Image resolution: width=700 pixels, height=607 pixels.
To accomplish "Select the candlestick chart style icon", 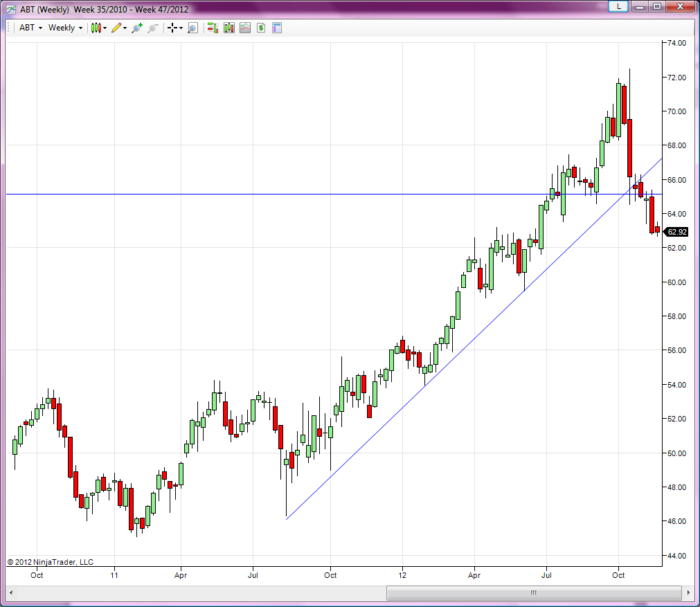I will pos(96,28).
